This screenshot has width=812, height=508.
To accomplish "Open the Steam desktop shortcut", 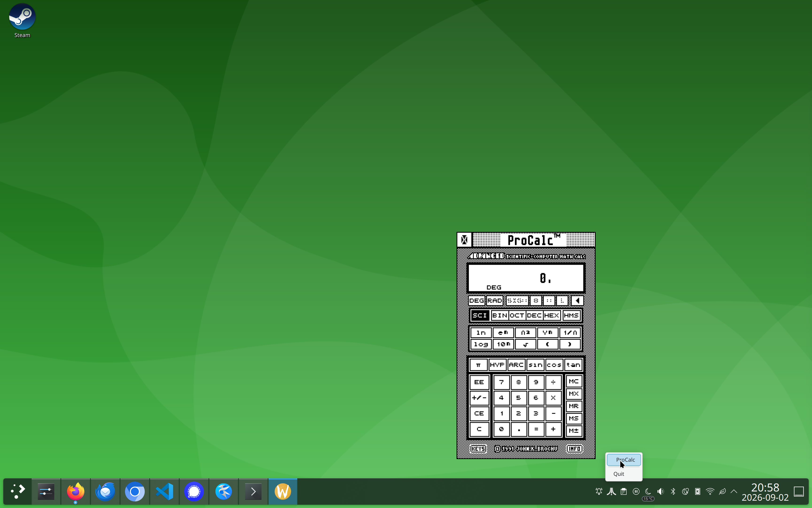I will 22,21.
